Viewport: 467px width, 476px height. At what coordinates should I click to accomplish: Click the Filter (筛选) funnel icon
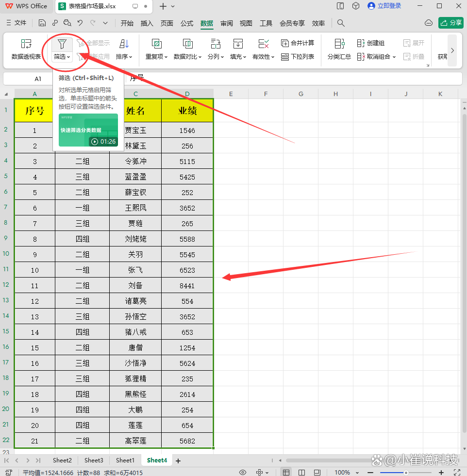coord(62,44)
